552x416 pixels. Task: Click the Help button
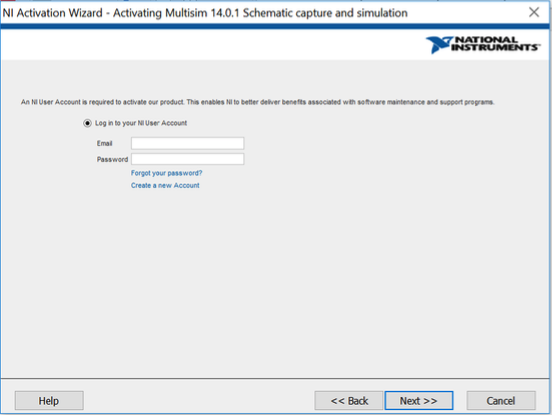click(x=49, y=401)
